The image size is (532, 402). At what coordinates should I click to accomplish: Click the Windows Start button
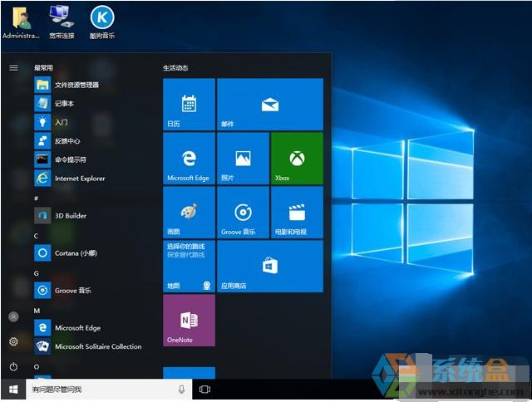(13, 389)
